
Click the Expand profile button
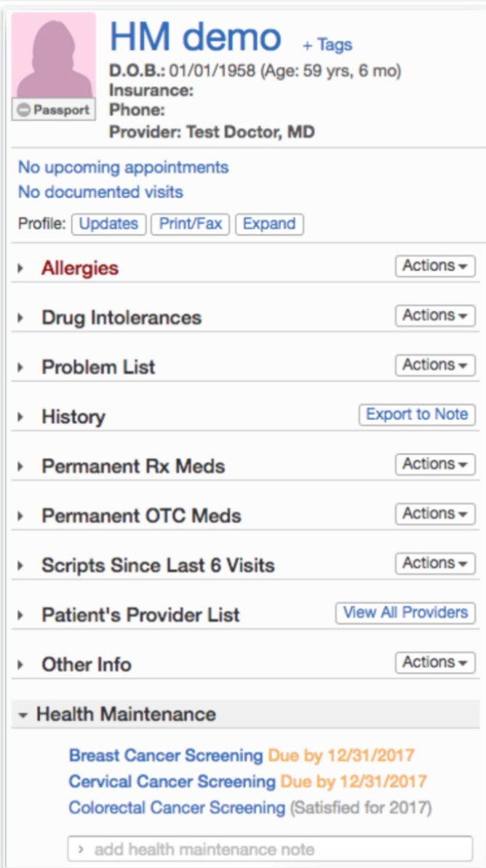coord(269,224)
